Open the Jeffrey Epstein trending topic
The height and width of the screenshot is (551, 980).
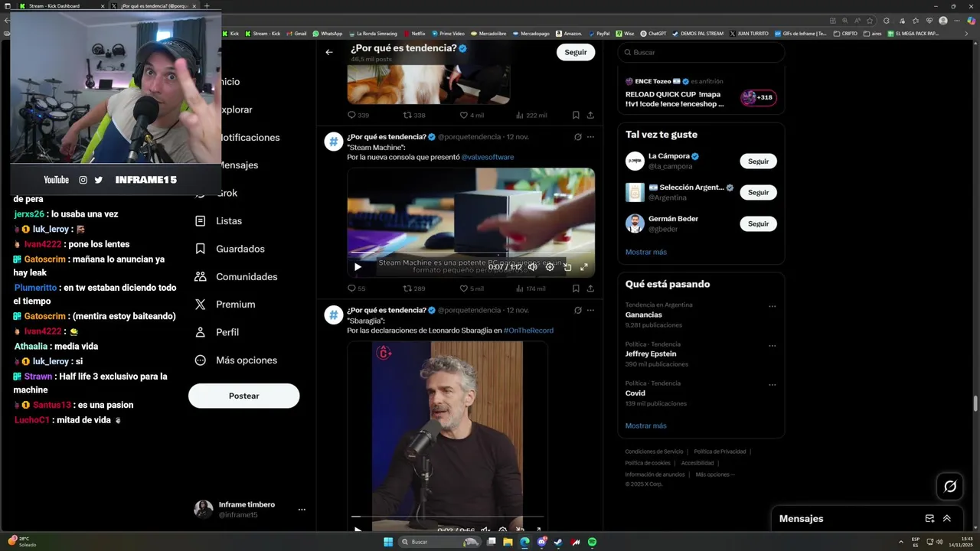[651, 354]
